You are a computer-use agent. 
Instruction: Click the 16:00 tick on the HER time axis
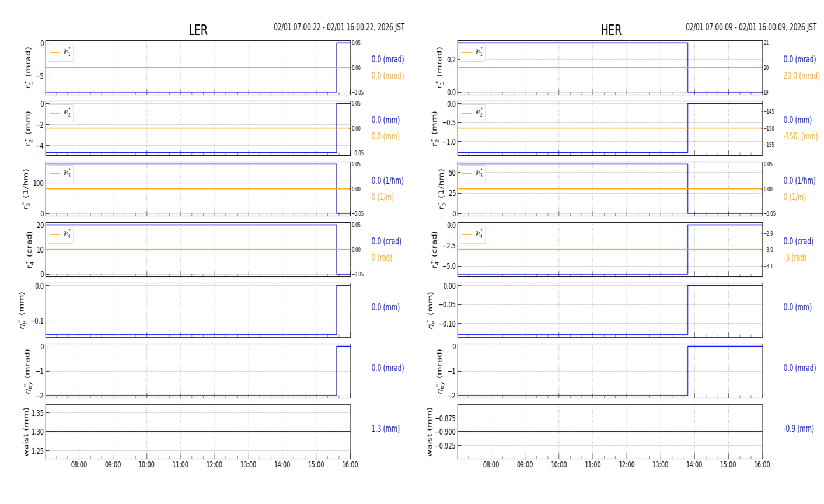[x=762, y=465]
